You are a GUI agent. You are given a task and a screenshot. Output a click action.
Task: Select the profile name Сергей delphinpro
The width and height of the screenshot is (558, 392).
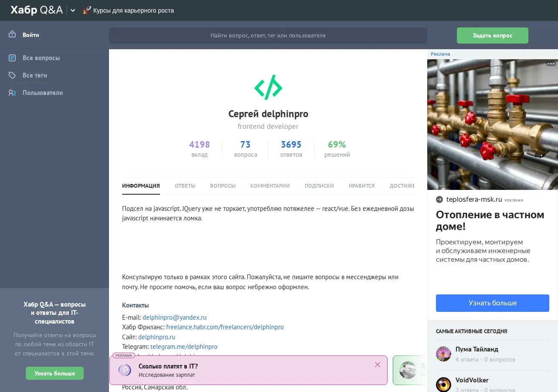coord(268,114)
